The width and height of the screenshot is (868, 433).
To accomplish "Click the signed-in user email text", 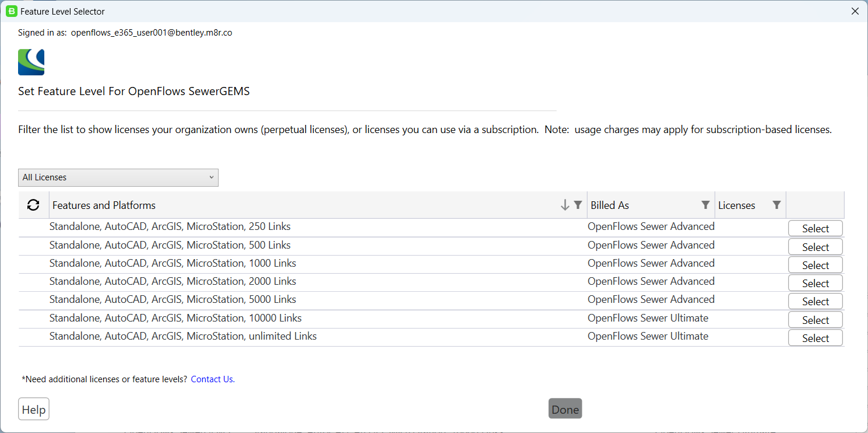I will click(x=152, y=32).
